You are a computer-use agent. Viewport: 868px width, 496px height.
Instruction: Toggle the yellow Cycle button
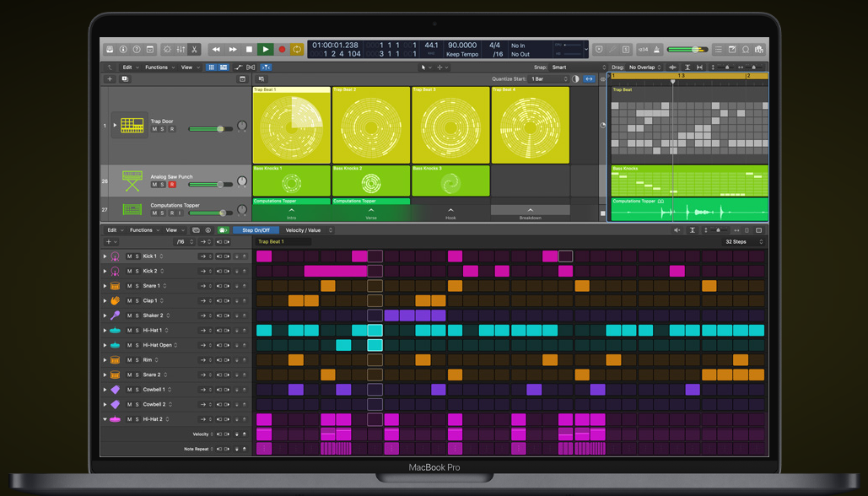[297, 50]
